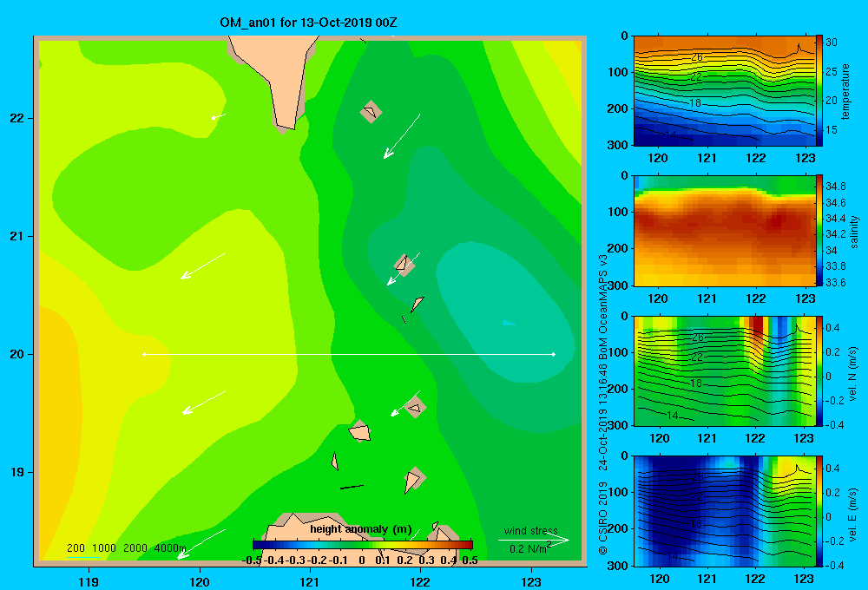Click the title "OM_an01 for 13-Oct-2019 00Z"
The image size is (868, 590).
(308, 23)
